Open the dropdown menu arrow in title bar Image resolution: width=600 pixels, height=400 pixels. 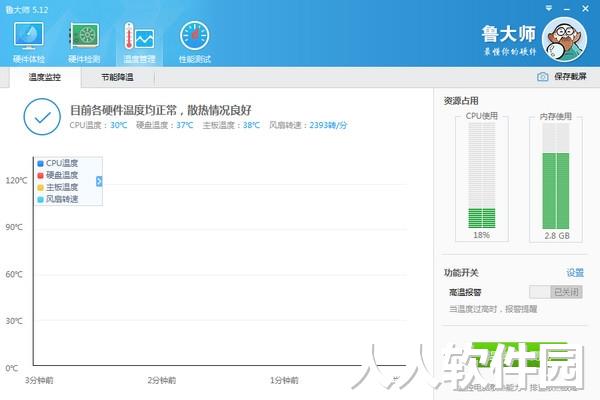(x=549, y=8)
